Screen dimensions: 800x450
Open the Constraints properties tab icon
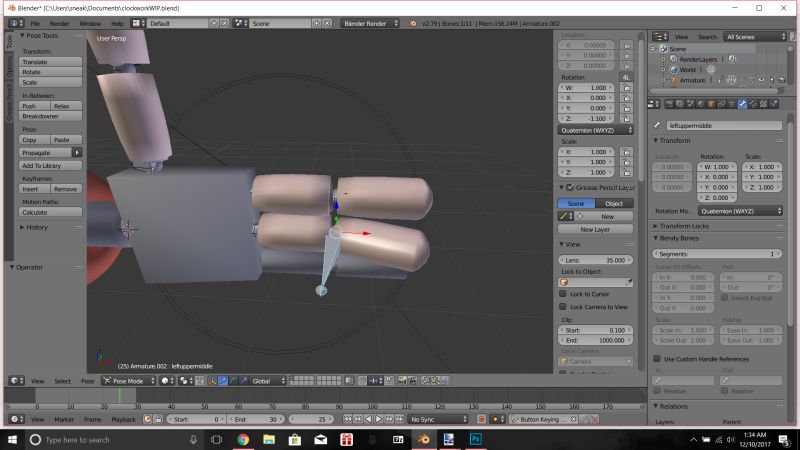pos(721,104)
